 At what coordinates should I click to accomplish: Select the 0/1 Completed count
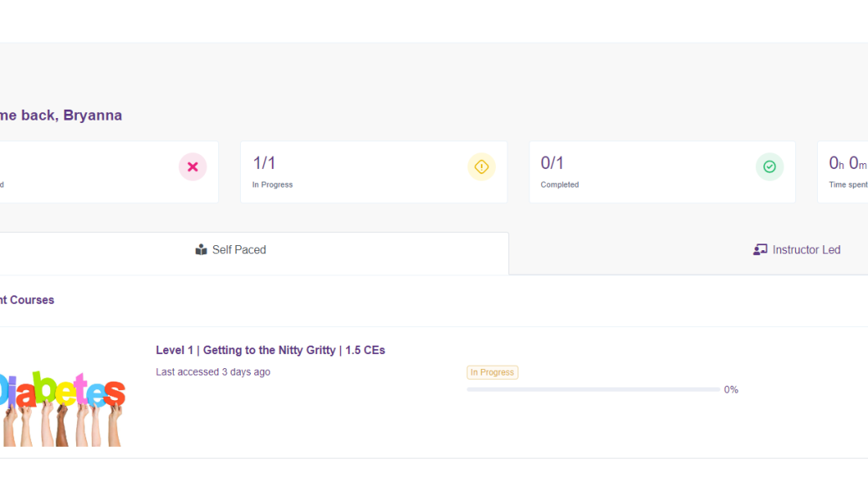point(552,163)
